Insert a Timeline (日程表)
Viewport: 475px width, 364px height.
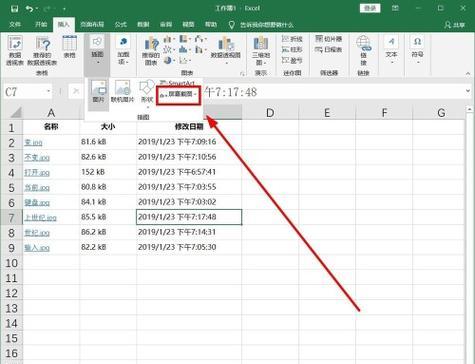(x=329, y=50)
